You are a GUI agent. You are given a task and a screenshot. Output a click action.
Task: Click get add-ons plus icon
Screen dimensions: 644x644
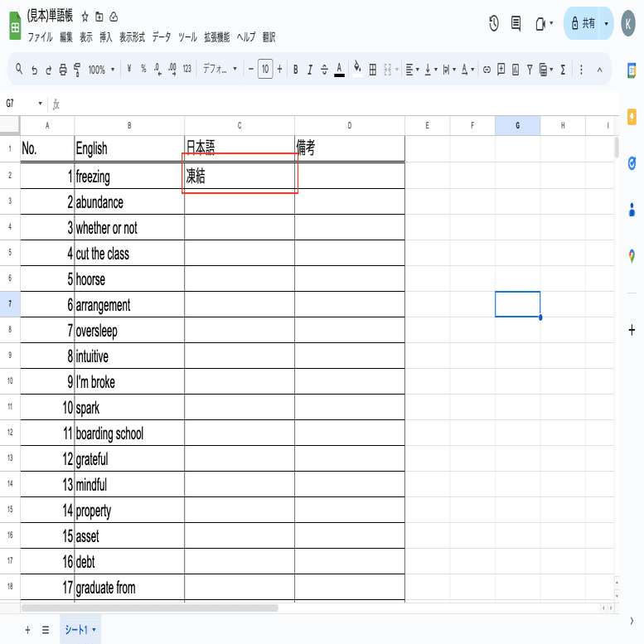(632, 330)
